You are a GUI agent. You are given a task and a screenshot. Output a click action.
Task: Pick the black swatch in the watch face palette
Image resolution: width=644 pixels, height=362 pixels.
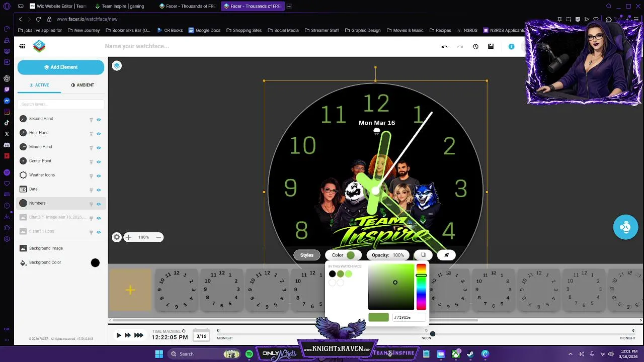332,274
